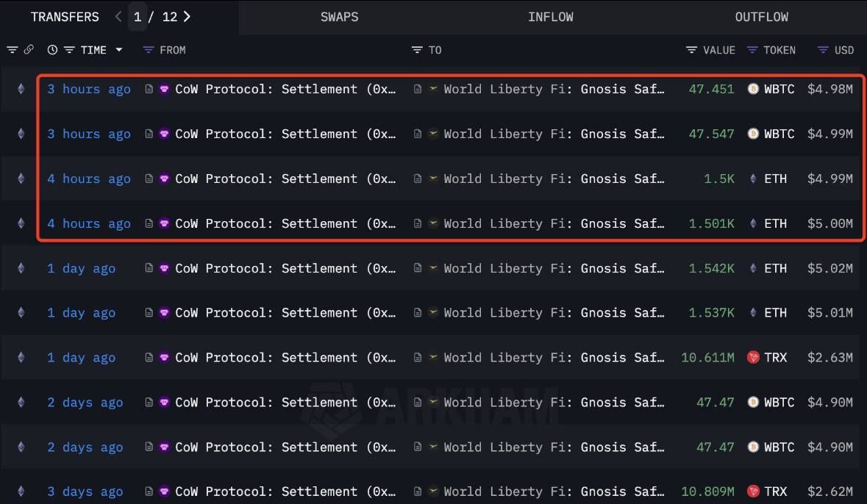
Task: Switch to the Inflow tab
Action: (x=550, y=17)
